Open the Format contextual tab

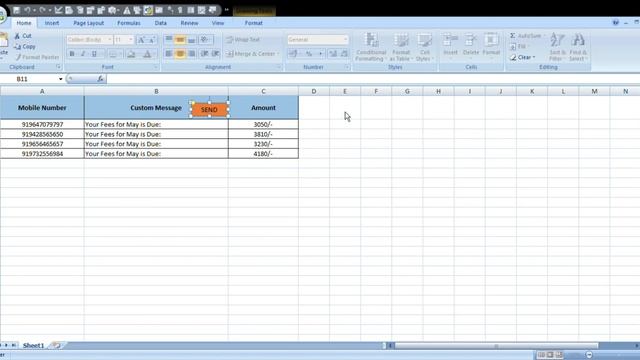click(253, 23)
